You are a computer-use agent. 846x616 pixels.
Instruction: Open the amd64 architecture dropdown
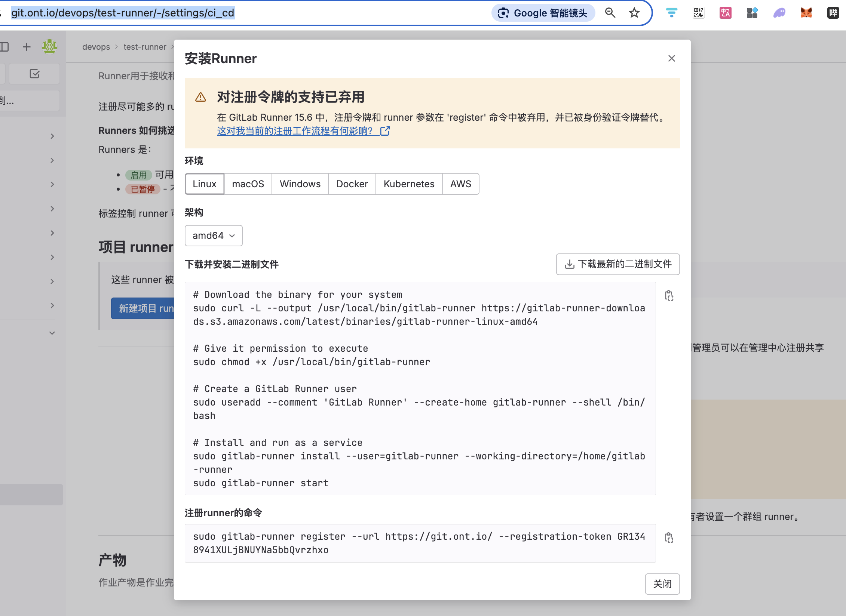tap(214, 235)
